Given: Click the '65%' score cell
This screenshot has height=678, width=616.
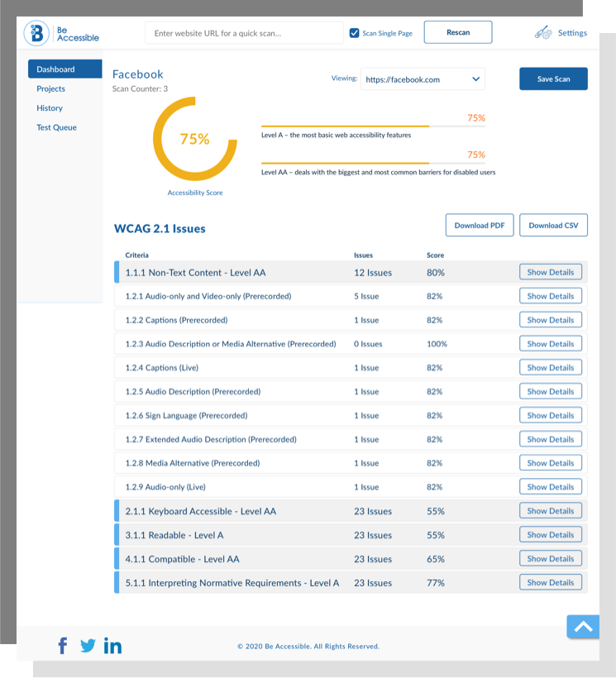Looking at the screenshot, I should click(435, 559).
